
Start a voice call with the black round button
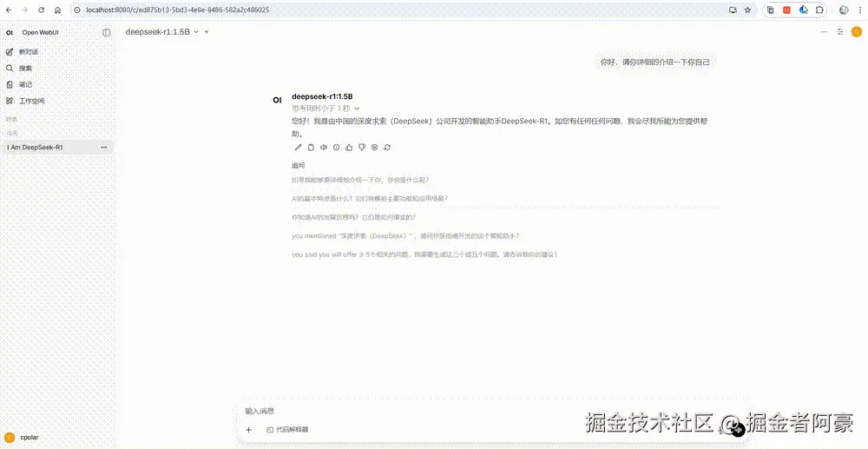click(737, 430)
